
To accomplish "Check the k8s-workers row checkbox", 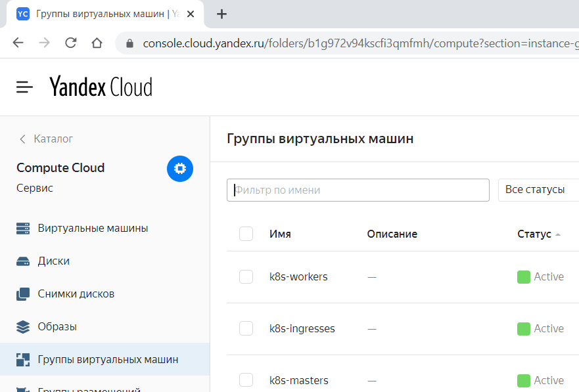I will click(x=246, y=276).
